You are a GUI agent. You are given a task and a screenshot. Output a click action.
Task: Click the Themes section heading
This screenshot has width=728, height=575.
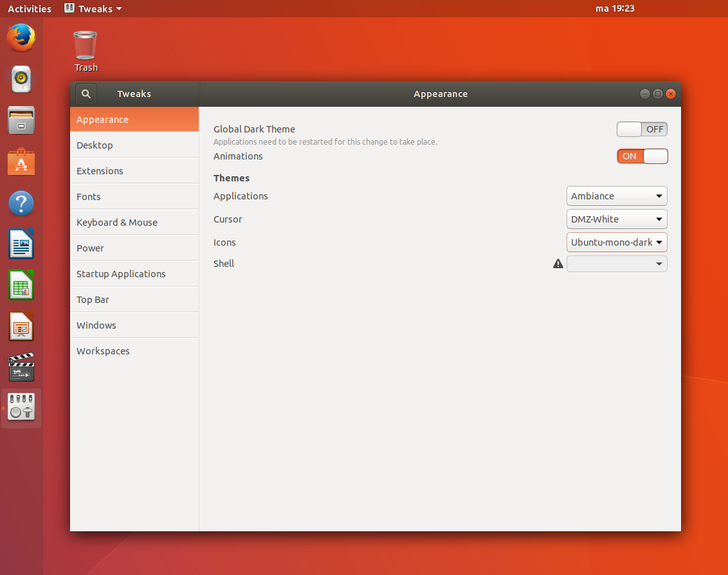(232, 178)
